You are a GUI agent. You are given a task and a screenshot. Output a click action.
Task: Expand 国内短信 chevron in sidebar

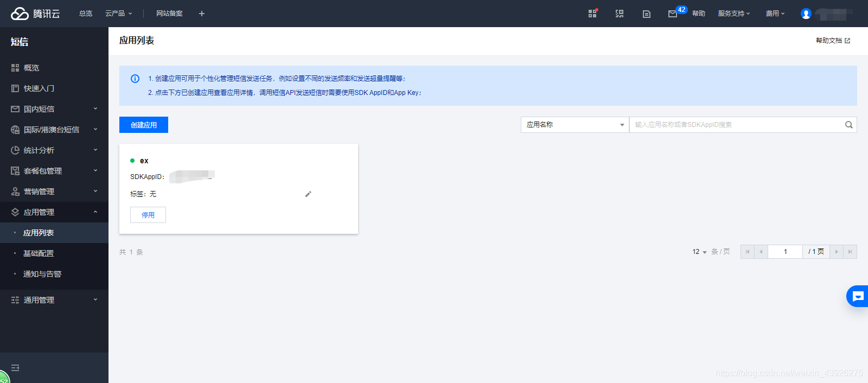[x=95, y=109]
